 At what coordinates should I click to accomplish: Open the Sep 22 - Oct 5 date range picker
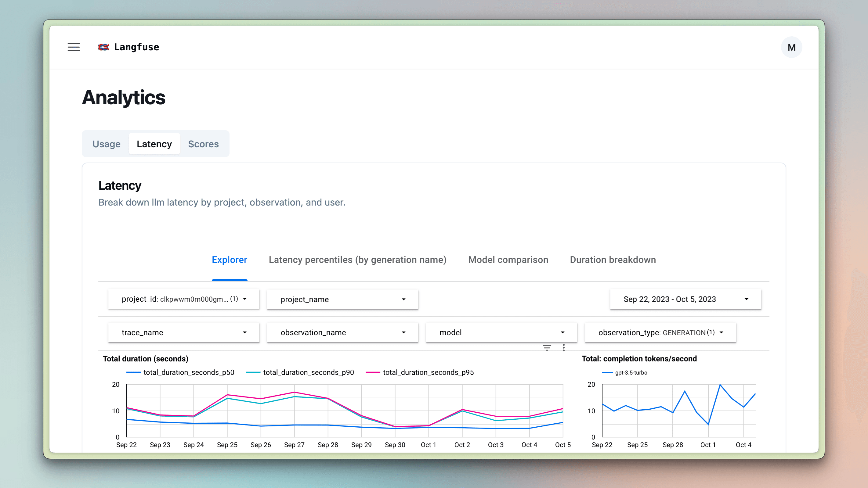[x=686, y=299]
